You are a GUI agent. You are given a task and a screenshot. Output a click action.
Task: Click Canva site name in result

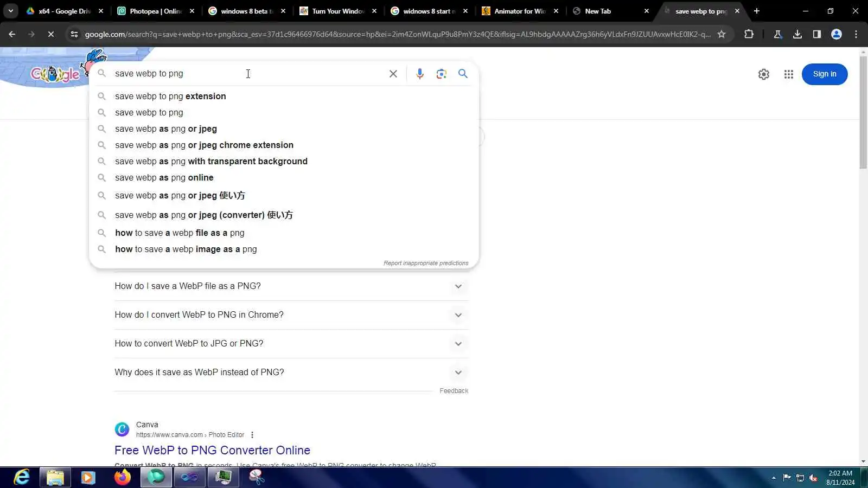tap(147, 425)
